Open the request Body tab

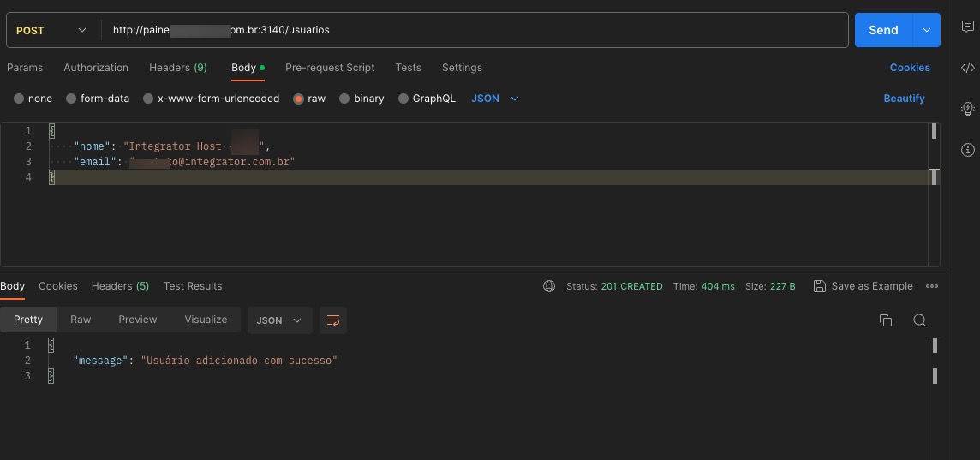[248, 68]
